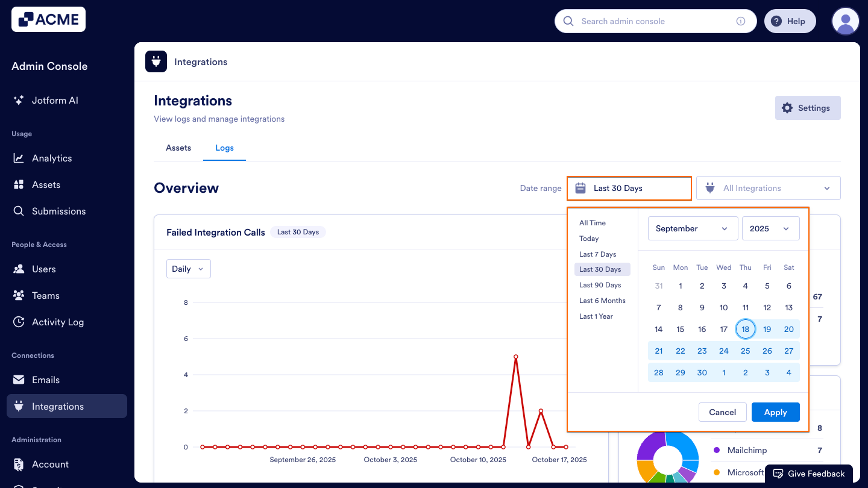
Task: Expand the 2025 year dropdown
Action: (x=770, y=228)
